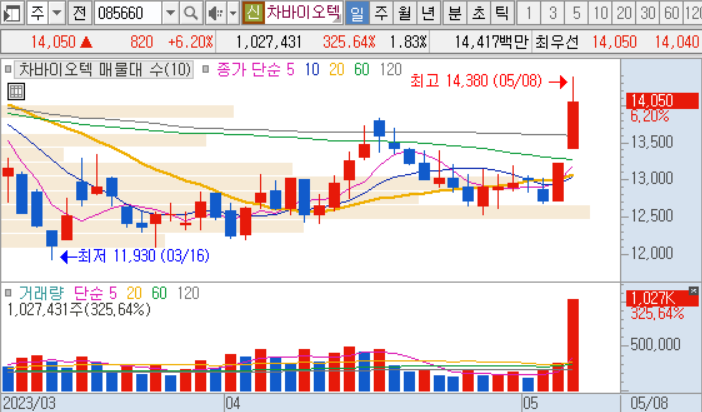Click the blue 10-day price MA label

[312, 69]
